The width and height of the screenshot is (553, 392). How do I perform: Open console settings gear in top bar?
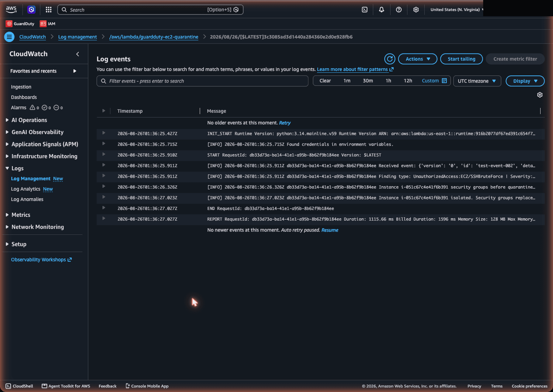point(416,10)
